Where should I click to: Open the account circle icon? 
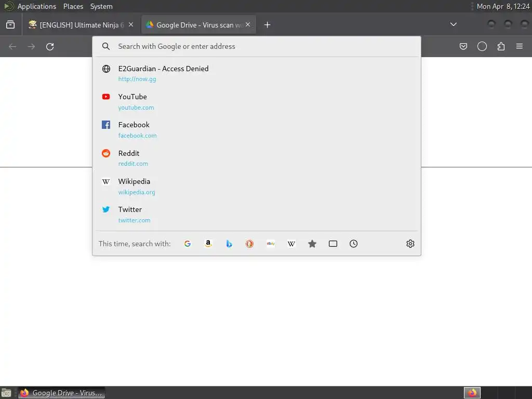click(x=482, y=46)
